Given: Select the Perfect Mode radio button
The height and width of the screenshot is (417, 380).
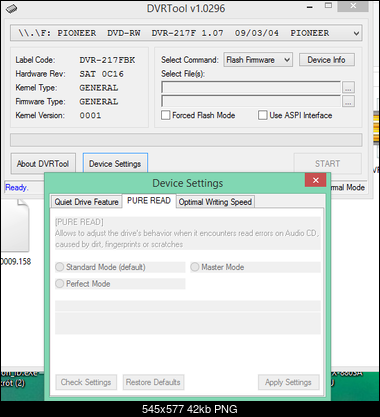Looking at the screenshot, I should (x=60, y=284).
